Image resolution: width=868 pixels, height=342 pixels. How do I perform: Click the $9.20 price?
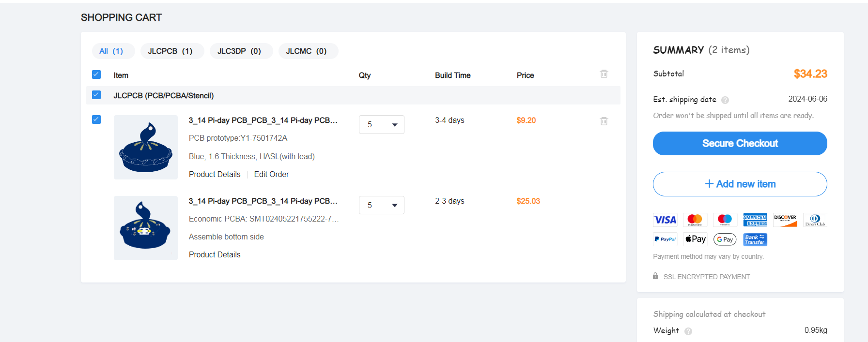[526, 120]
